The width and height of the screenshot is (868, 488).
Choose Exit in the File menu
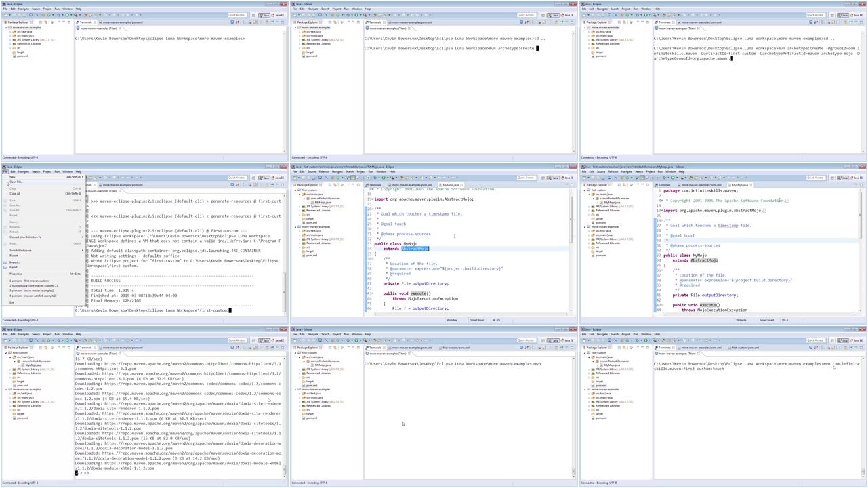point(45,302)
